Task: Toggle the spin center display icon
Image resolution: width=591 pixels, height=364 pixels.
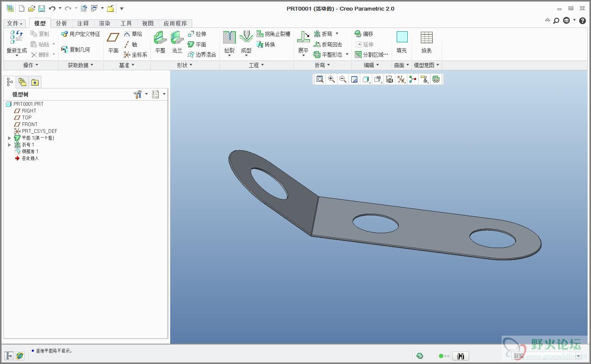Action: 413,79
